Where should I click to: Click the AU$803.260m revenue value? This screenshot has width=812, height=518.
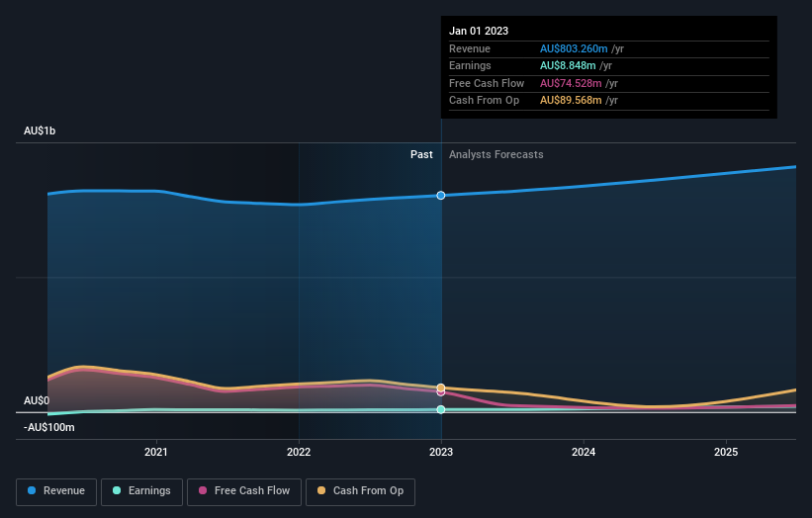point(574,48)
